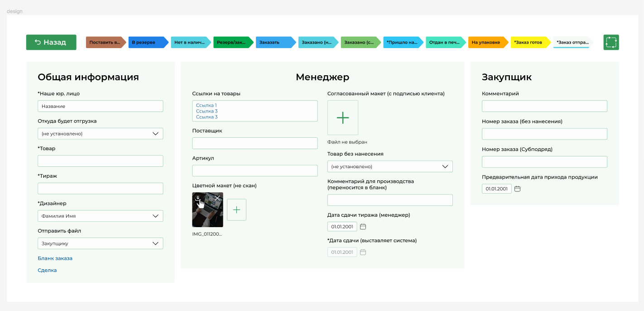Expand the 'Отправить файл' dropdown
This screenshot has width=644, height=311.
pos(100,243)
